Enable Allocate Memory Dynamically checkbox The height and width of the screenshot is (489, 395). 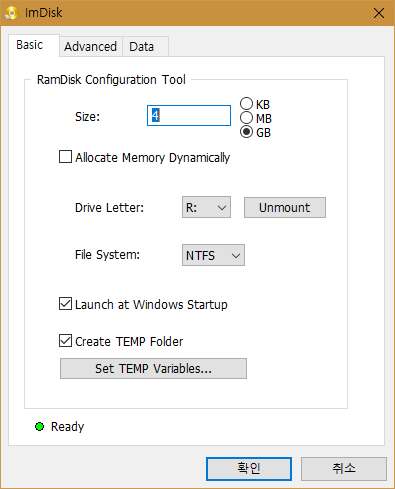click(65, 157)
